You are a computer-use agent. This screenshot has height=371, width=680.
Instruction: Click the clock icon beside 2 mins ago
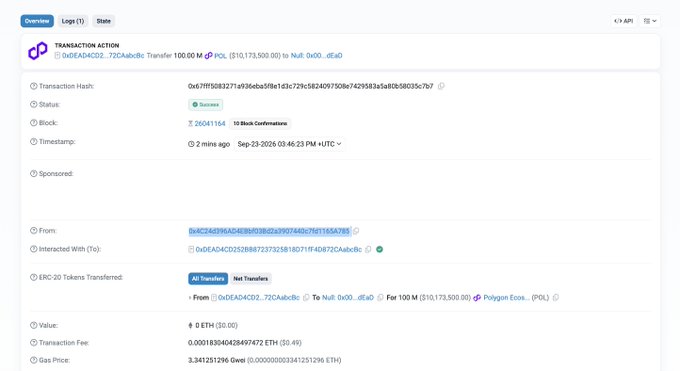click(191, 144)
